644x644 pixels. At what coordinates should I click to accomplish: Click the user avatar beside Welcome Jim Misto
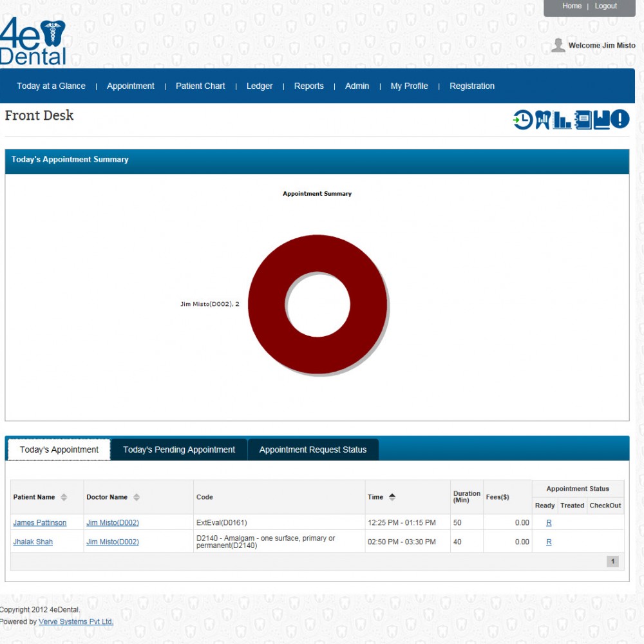point(558,45)
